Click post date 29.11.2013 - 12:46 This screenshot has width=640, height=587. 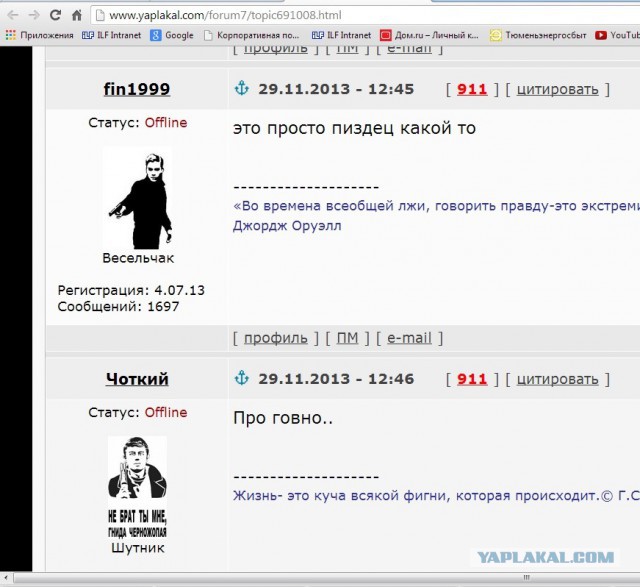(x=336, y=378)
